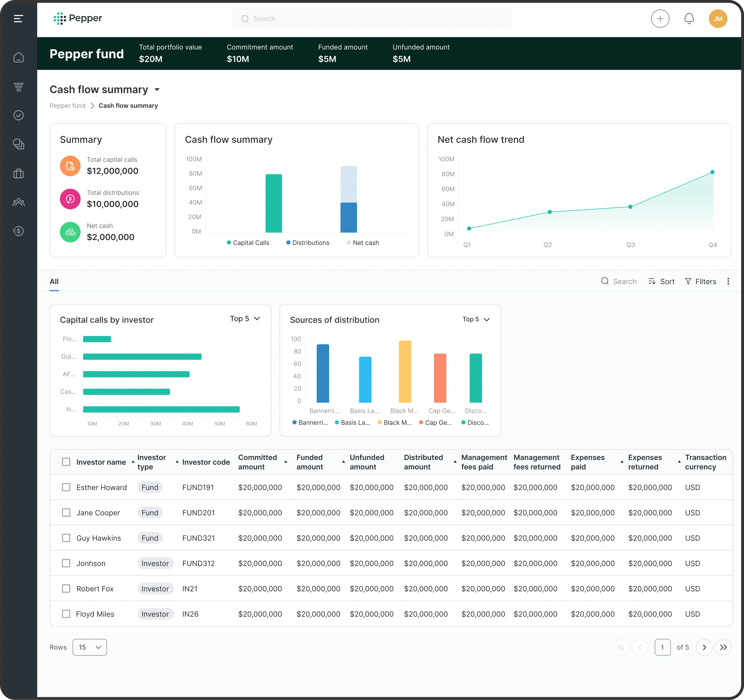744x700 pixels.
Task: Open the JM user avatar
Action: pyautogui.click(x=718, y=19)
